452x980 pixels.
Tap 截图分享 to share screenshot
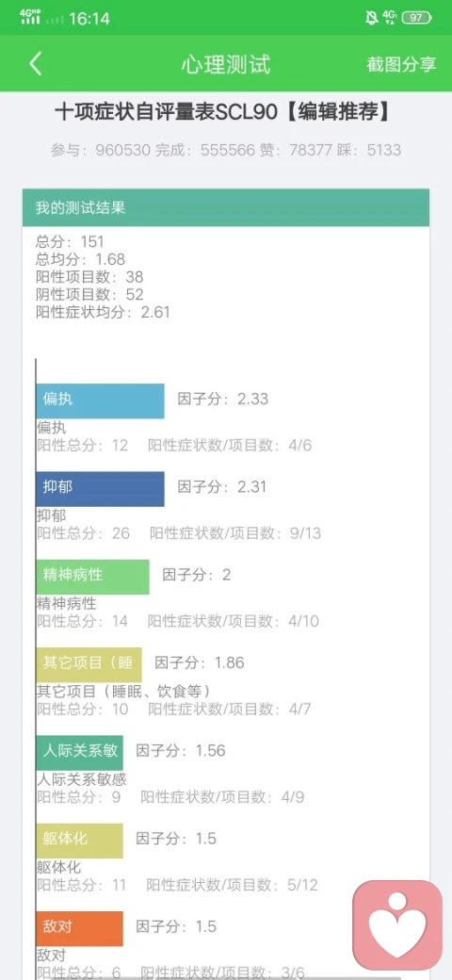401,64
